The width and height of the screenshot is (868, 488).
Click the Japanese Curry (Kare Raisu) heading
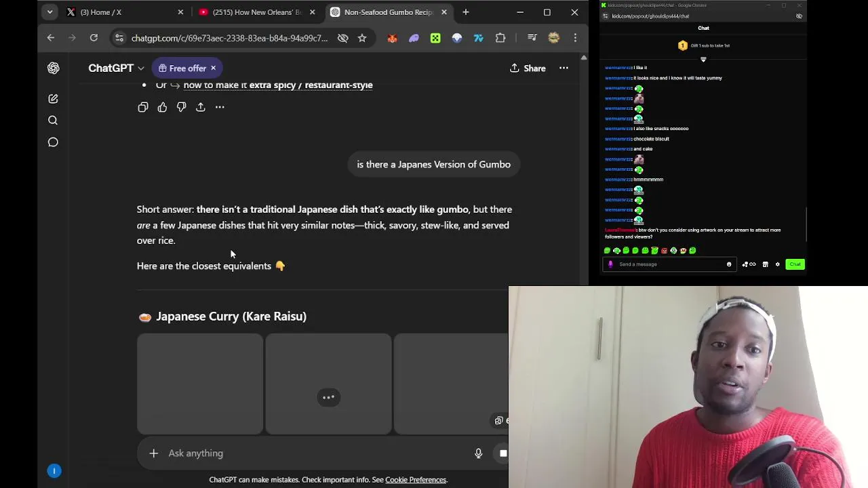231,317
